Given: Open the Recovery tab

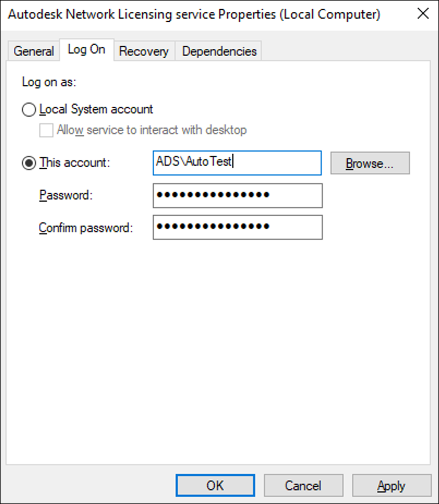Looking at the screenshot, I should [143, 51].
